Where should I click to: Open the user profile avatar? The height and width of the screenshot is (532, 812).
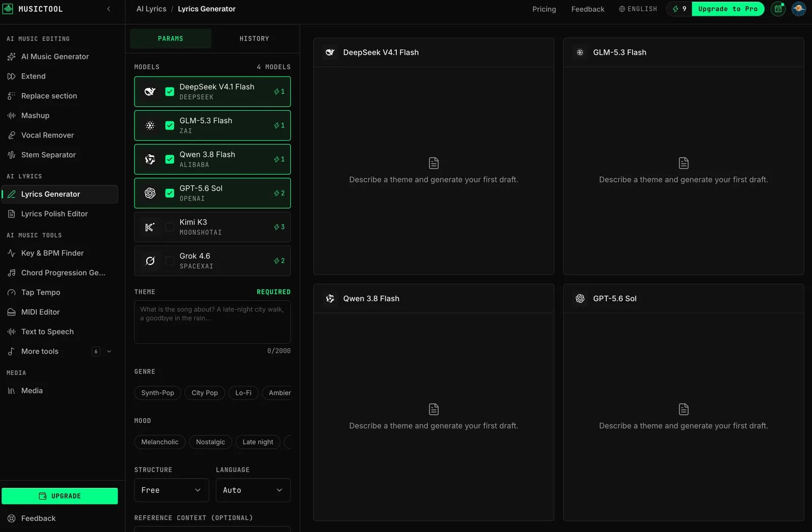point(799,9)
